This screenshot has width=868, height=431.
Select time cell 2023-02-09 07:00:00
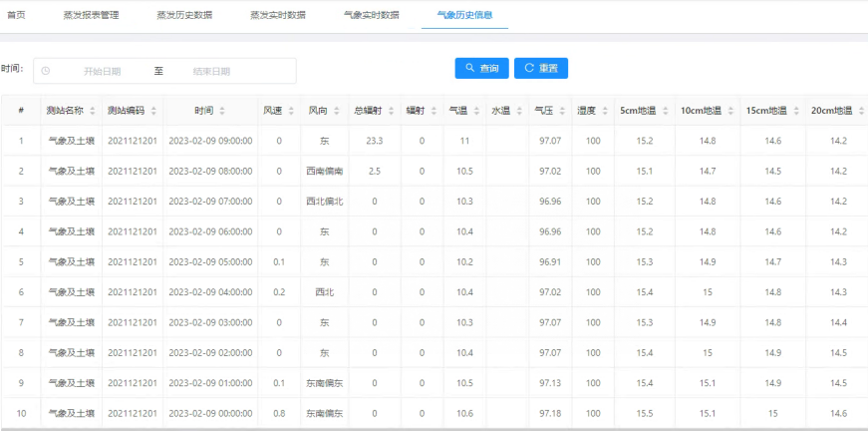point(210,202)
